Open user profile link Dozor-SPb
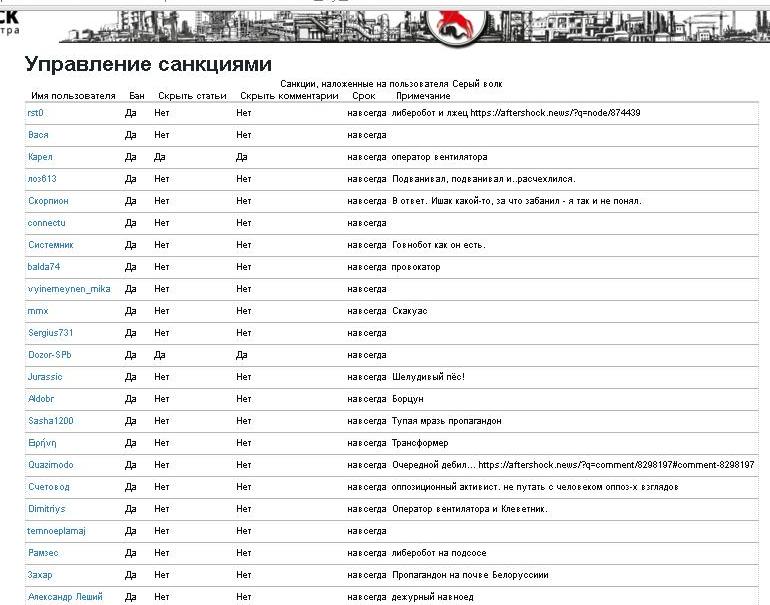Viewport: 770px width, 605px height. tap(50, 355)
